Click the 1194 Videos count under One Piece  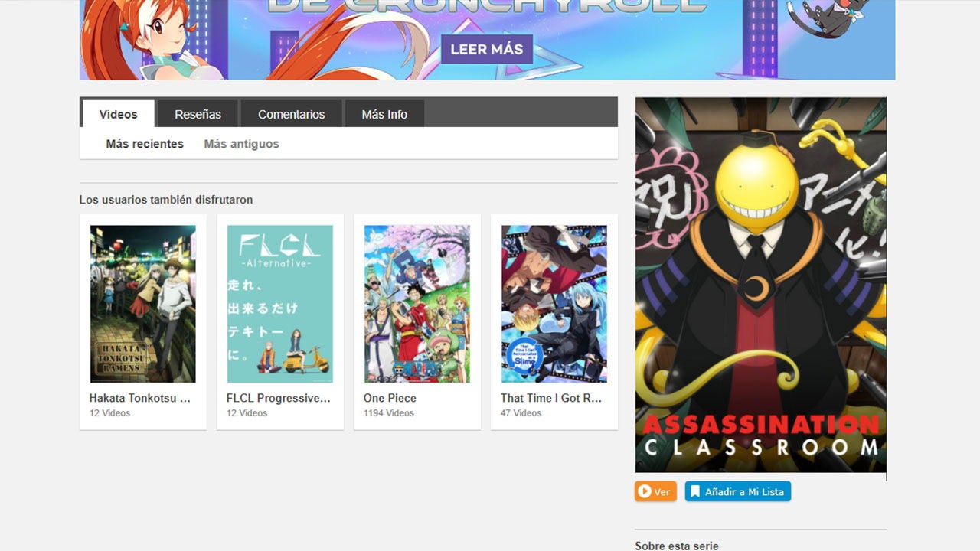point(389,412)
